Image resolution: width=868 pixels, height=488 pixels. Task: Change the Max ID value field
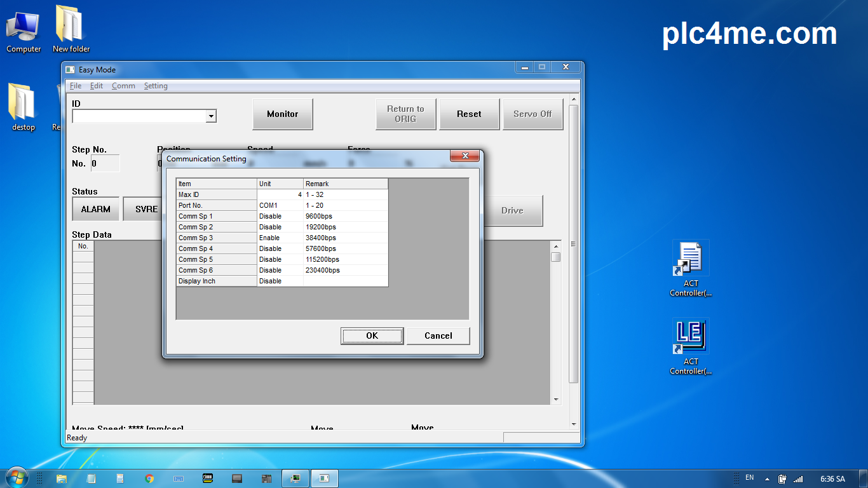[280, 194]
